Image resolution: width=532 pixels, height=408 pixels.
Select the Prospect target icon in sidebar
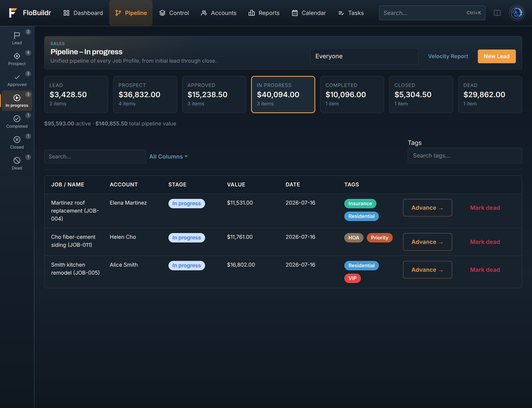[x=17, y=56]
